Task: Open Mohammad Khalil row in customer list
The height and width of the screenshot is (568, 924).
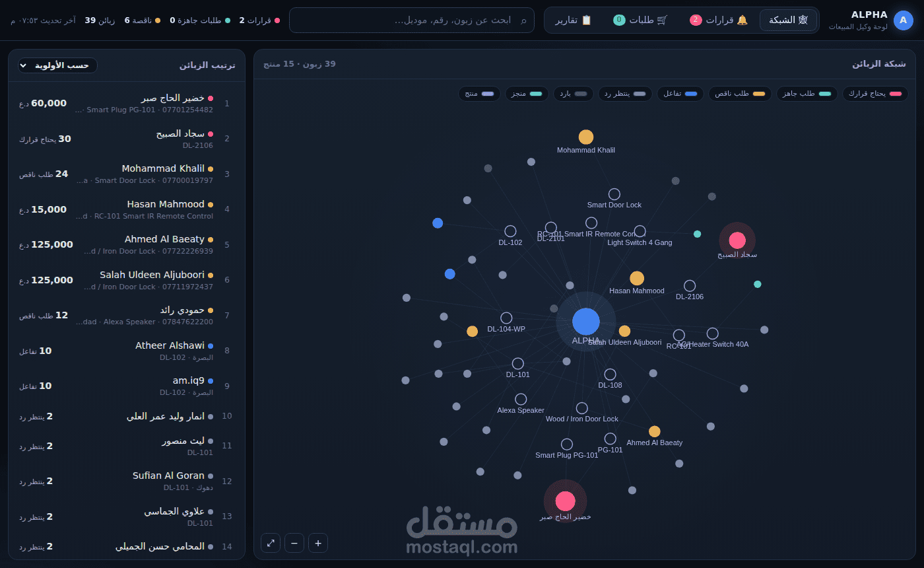Action: point(127,174)
